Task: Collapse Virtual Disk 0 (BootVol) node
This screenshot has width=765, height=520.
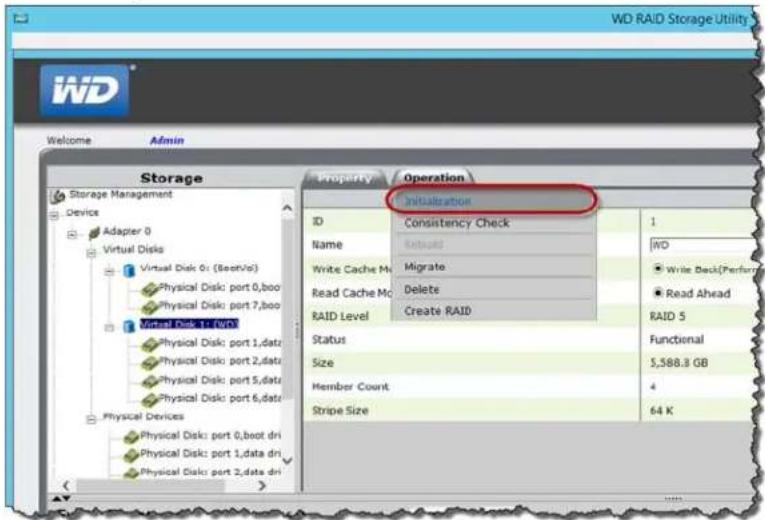Action: point(109,272)
